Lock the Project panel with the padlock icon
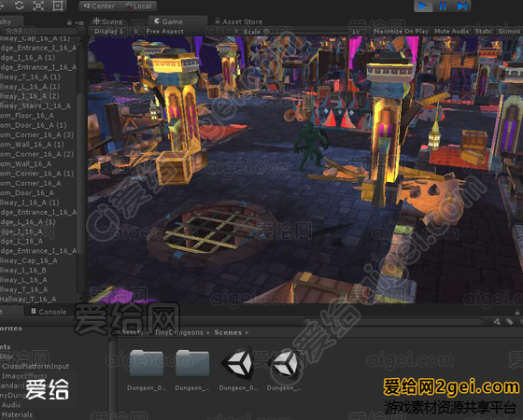 click(516, 312)
